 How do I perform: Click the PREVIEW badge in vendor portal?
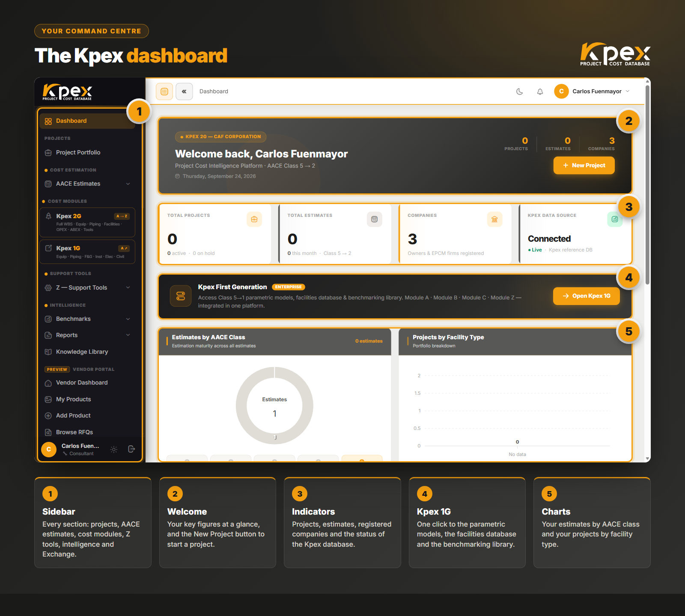[57, 370]
